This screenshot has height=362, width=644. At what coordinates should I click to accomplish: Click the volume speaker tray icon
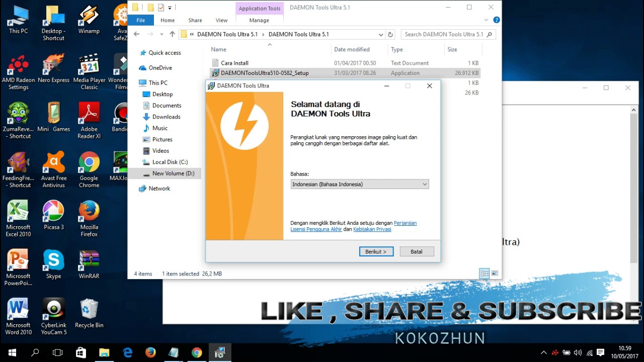pos(578,352)
